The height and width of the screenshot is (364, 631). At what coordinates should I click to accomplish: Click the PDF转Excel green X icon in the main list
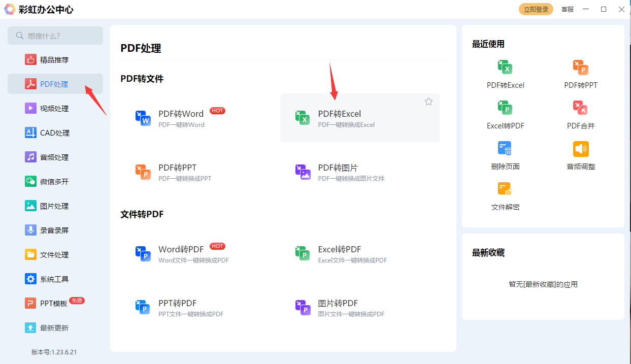click(303, 118)
